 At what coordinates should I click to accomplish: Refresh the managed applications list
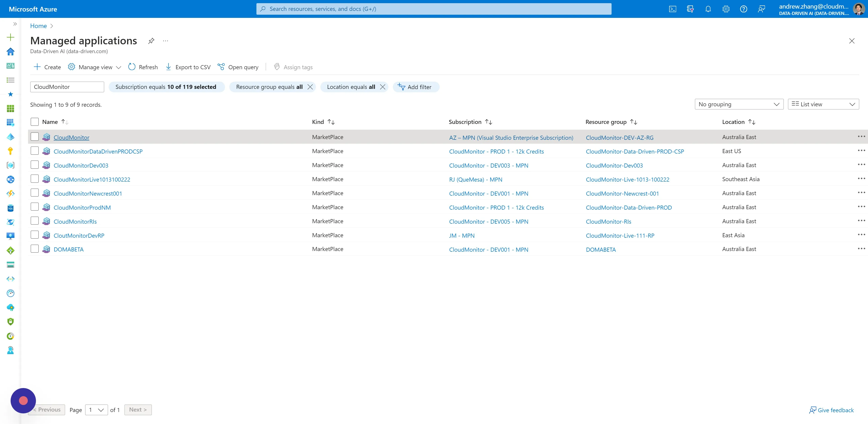143,67
